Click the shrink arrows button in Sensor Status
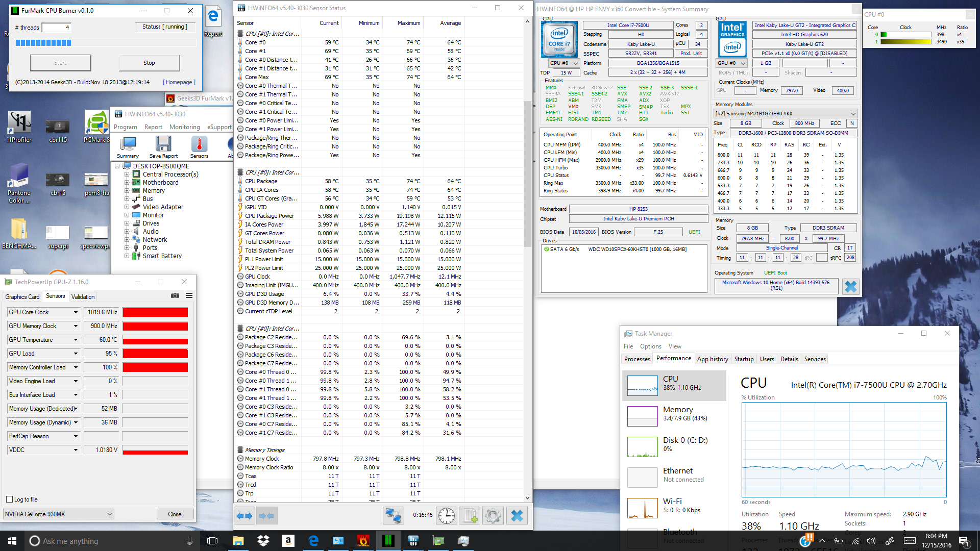980x551 pixels. 266,516
